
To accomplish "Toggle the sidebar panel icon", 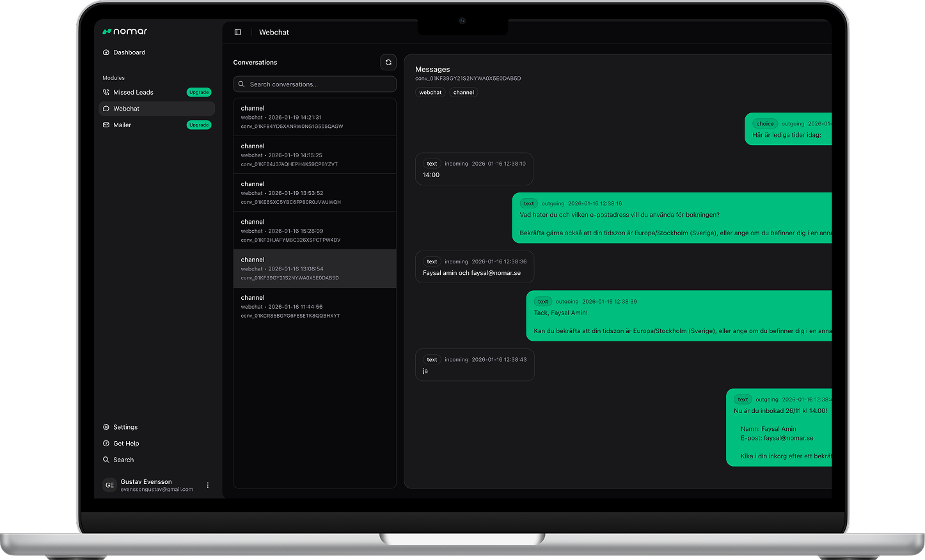I will [238, 32].
